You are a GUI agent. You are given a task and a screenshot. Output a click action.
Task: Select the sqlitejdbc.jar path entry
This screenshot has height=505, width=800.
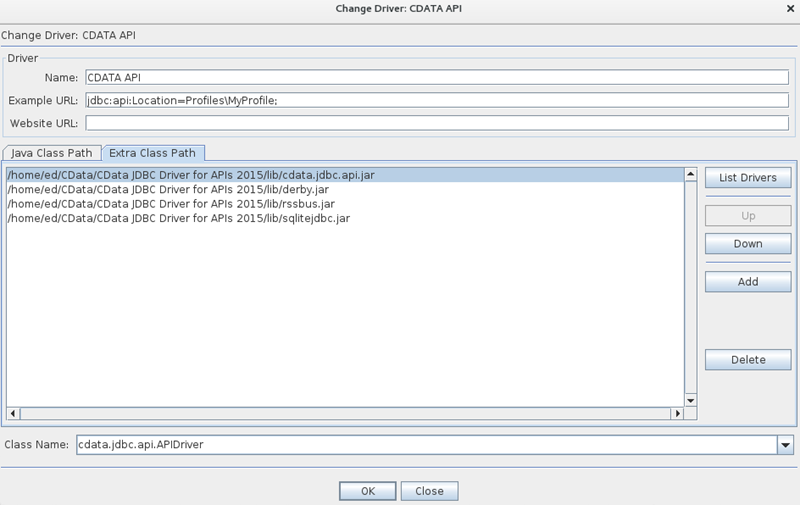point(345,218)
